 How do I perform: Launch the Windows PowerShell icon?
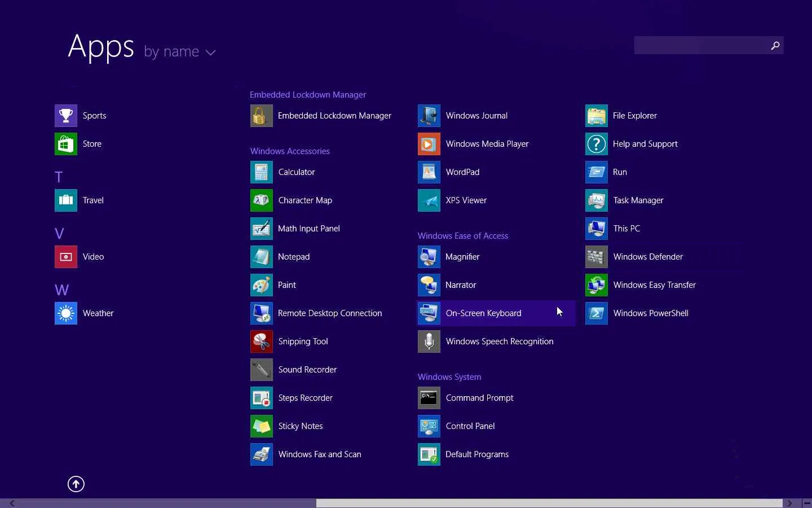coord(597,313)
